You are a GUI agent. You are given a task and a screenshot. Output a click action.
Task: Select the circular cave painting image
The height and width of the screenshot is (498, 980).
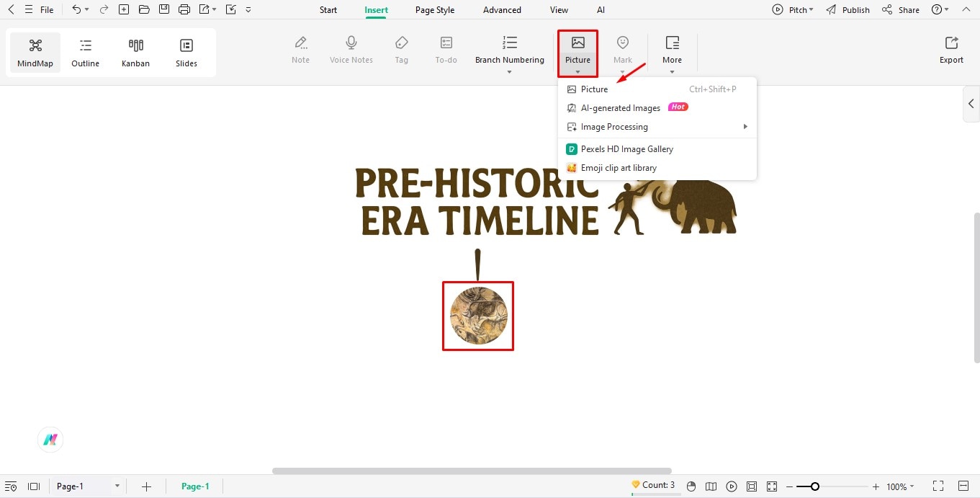click(x=478, y=316)
